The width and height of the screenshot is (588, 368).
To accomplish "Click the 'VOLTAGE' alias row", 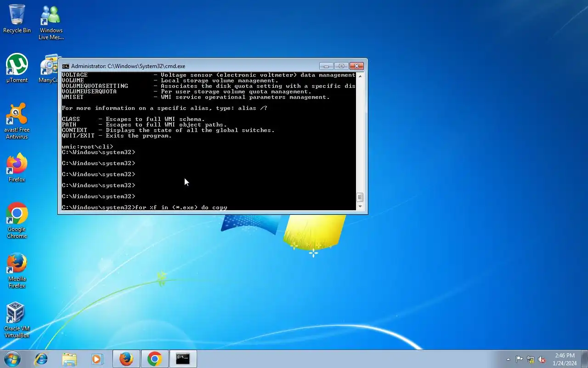I will coord(209,75).
